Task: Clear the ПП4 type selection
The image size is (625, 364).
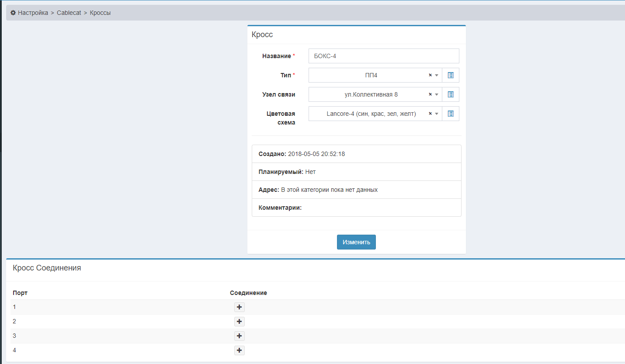Action: coord(430,75)
